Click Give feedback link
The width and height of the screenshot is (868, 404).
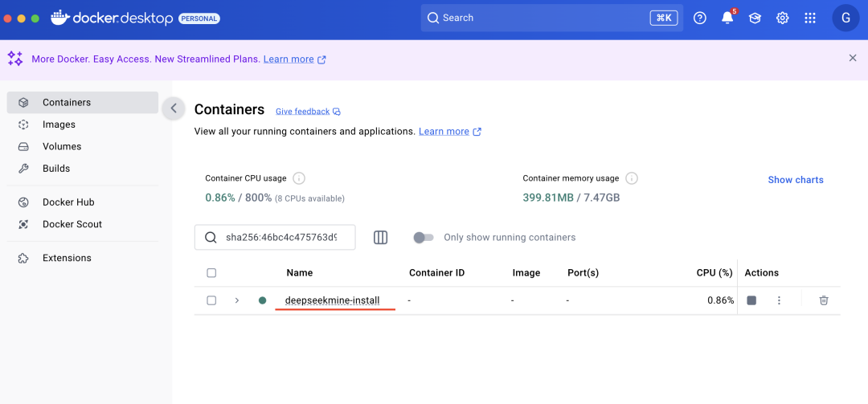pos(308,111)
